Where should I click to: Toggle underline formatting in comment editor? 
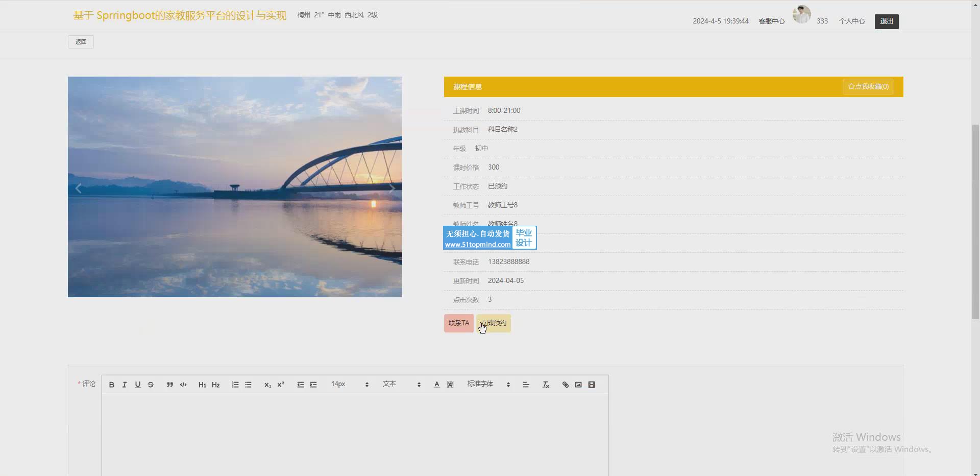click(x=138, y=385)
